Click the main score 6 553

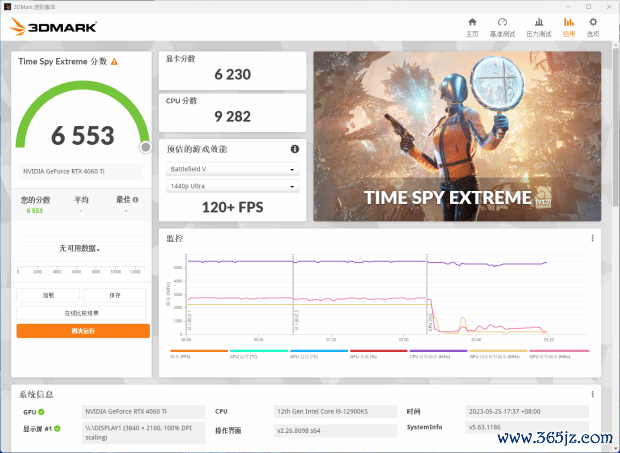pyautogui.click(x=83, y=135)
